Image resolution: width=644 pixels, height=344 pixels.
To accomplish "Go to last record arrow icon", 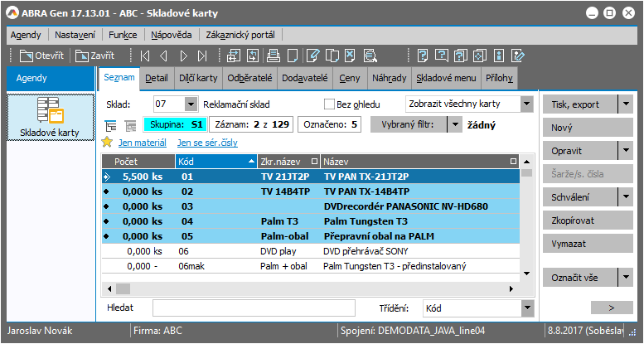I will pos(202,56).
